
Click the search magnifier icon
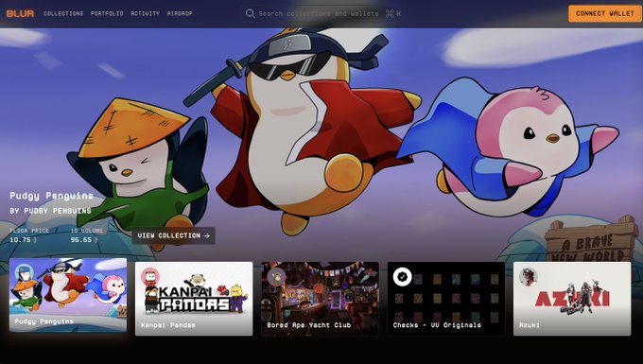click(250, 13)
